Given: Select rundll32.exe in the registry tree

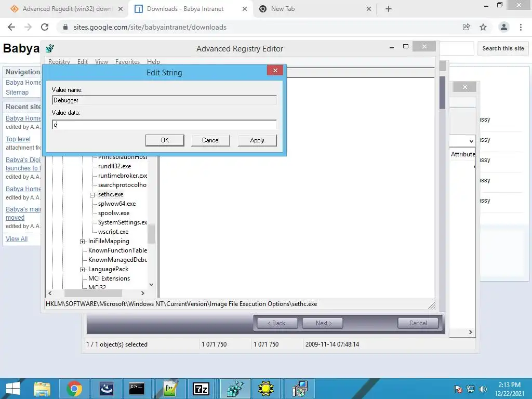Looking at the screenshot, I should pos(114,166).
